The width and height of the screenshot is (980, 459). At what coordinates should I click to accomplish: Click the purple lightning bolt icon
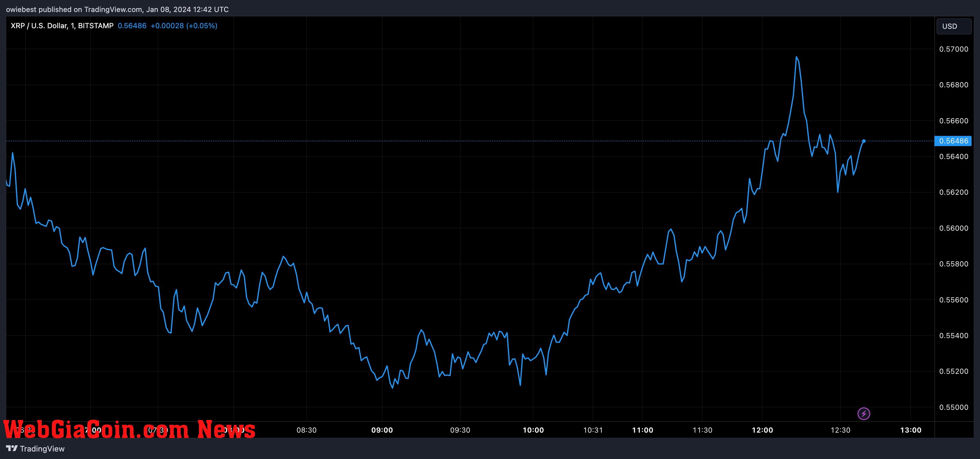pyautogui.click(x=864, y=413)
